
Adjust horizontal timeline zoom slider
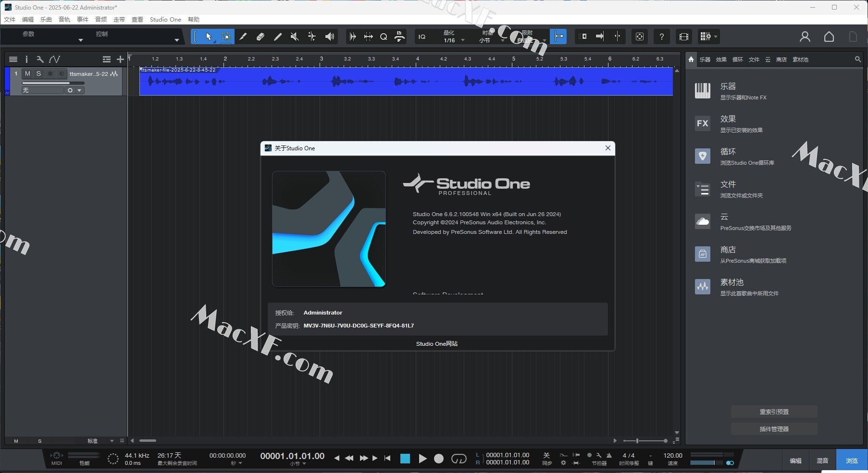(x=645, y=441)
